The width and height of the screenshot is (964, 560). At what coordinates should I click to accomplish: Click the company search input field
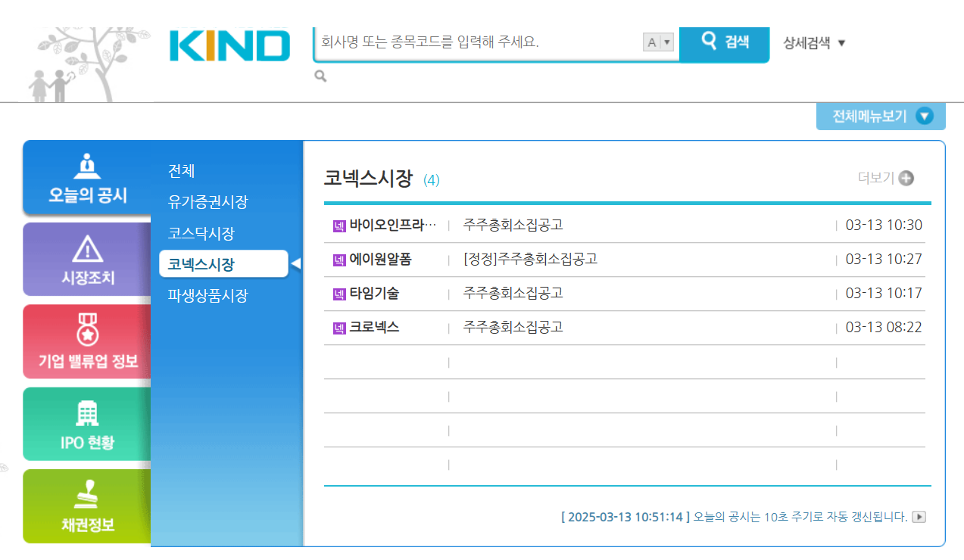(x=477, y=42)
